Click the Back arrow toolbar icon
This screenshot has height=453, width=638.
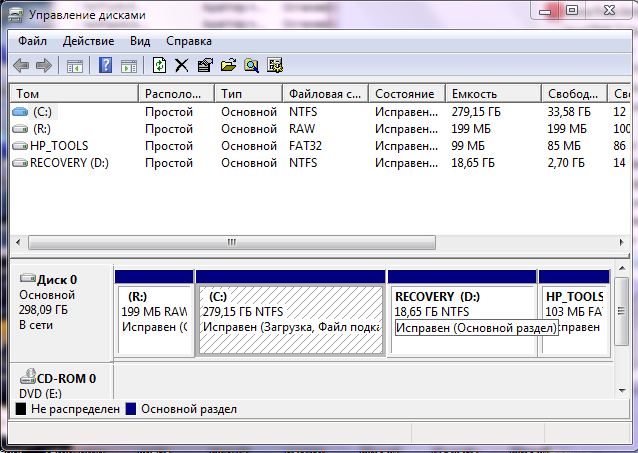pos(21,65)
